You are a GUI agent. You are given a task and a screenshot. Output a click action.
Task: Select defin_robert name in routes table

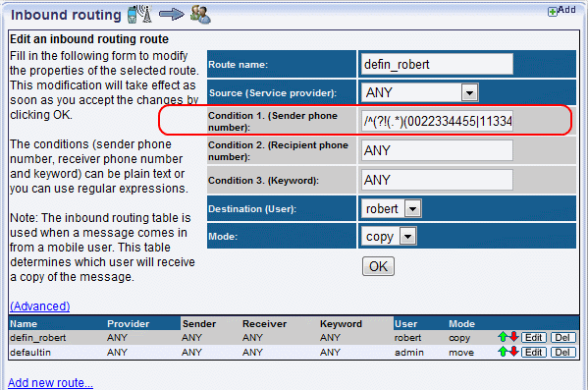tap(38, 338)
